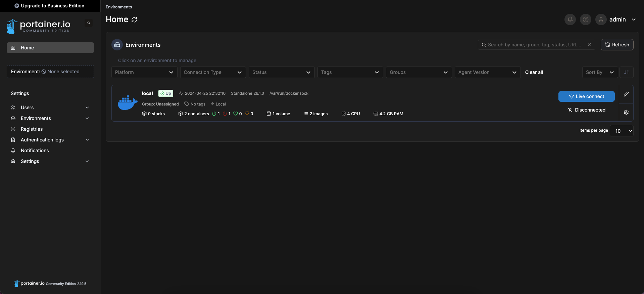The width and height of the screenshot is (644, 294).
Task: Click the containers cube icon
Action: pyautogui.click(x=181, y=114)
